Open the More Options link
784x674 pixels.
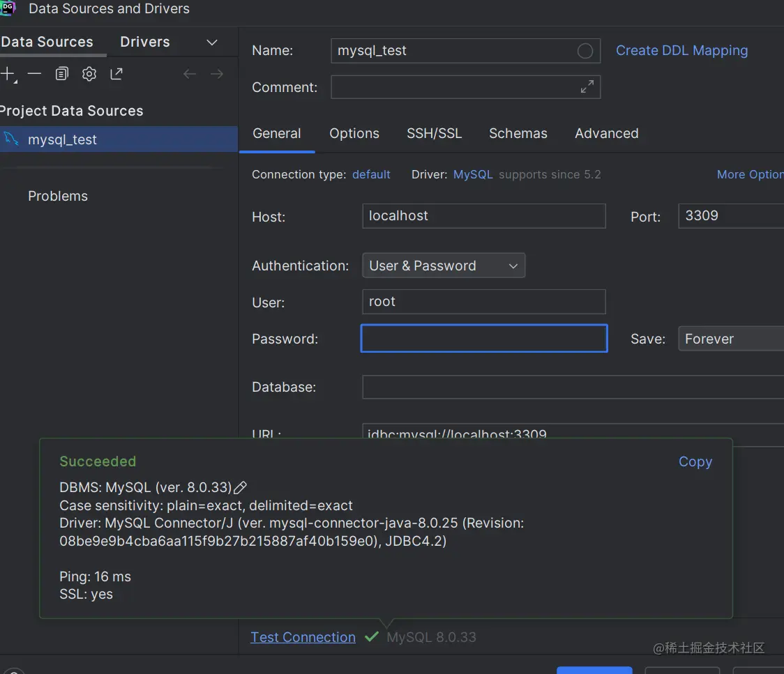[x=750, y=174]
